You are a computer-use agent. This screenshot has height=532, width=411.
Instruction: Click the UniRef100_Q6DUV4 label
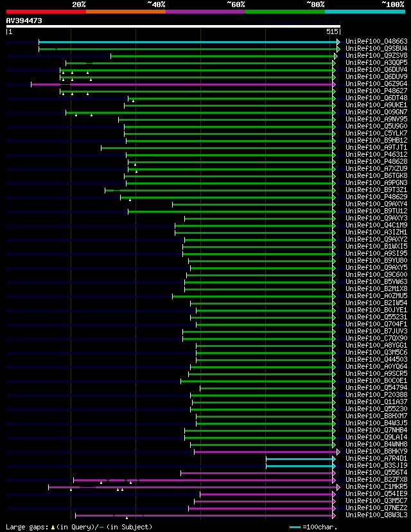click(x=376, y=69)
